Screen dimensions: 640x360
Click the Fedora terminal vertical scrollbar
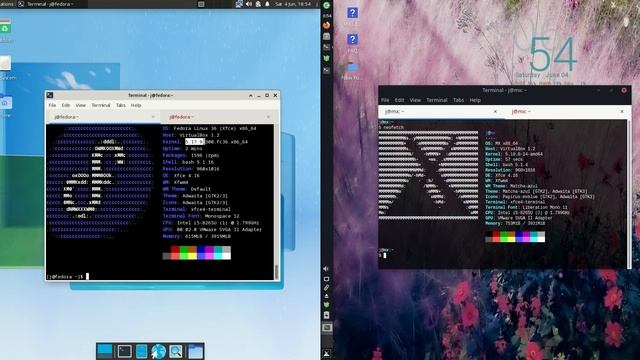point(276,202)
